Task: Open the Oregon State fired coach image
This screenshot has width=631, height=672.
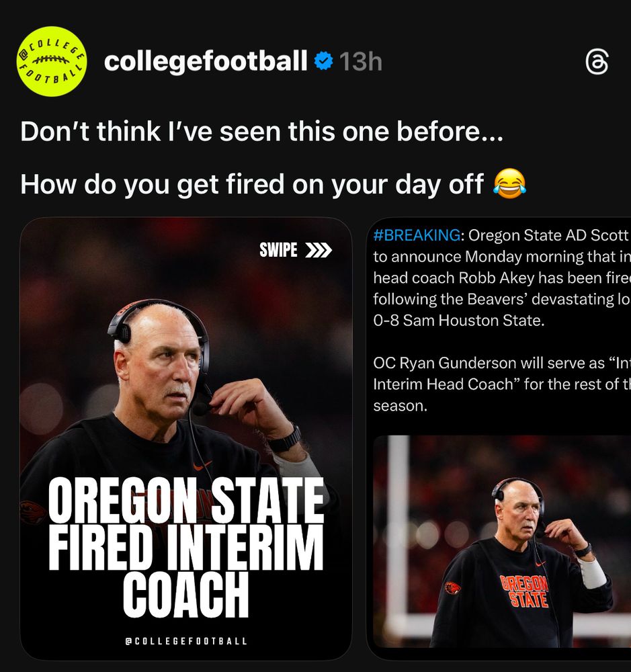Action: [185, 376]
